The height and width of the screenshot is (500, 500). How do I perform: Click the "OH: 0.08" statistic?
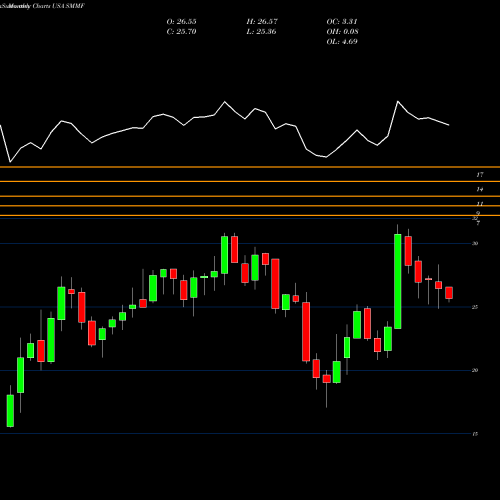click(x=342, y=32)
